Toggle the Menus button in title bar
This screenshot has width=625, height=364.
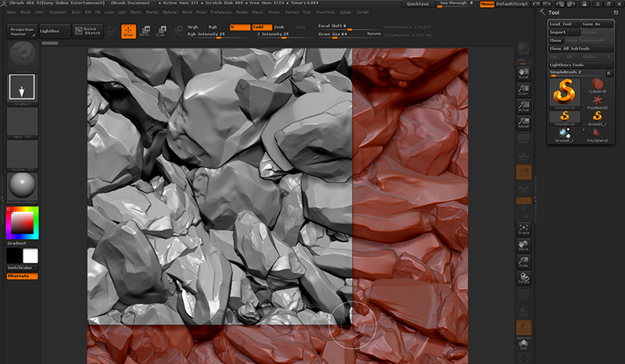tap(487, 4)
